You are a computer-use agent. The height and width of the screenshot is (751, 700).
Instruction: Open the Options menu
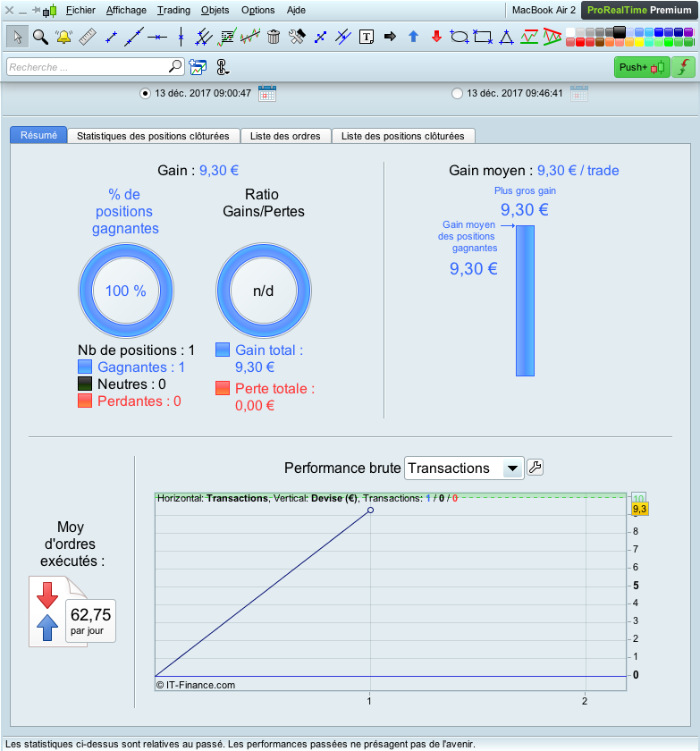pyautogui.click(x=257, y=10)
